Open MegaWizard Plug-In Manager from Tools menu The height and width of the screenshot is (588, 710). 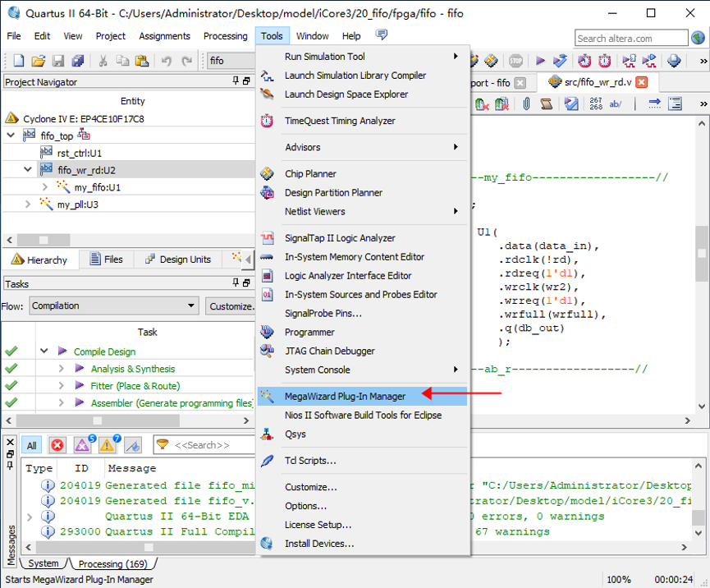(345, 396)
